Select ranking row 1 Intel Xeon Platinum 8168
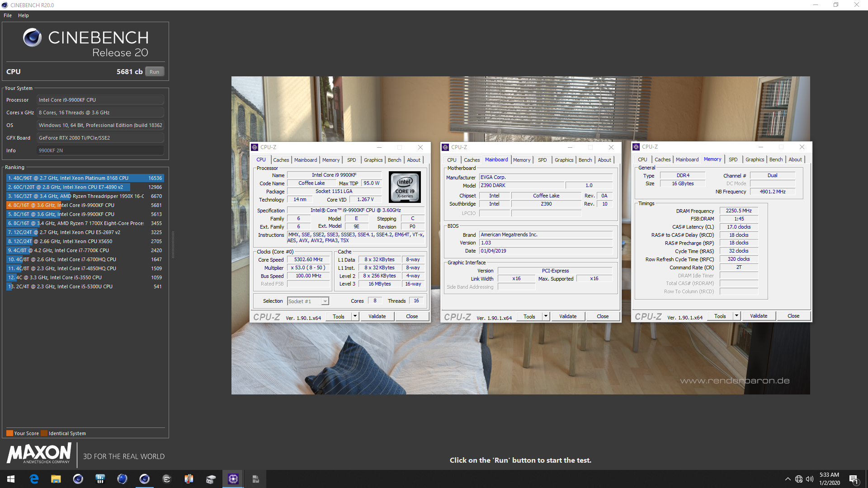The width and height of the screenshot is (868, 488). coord(85,178)
